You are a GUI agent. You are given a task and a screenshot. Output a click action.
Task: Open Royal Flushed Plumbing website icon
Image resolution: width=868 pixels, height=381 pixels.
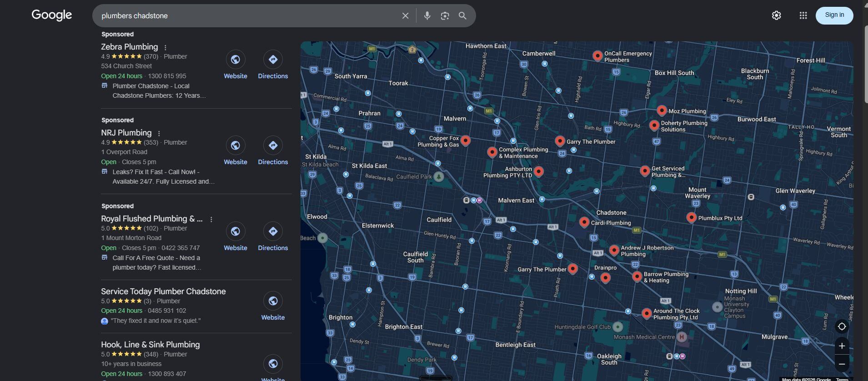coord(236,231)
